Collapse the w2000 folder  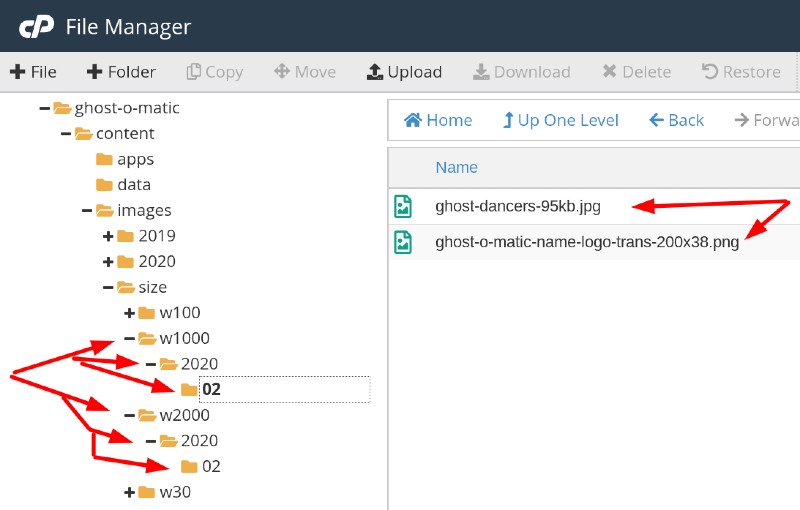[129, 416]
